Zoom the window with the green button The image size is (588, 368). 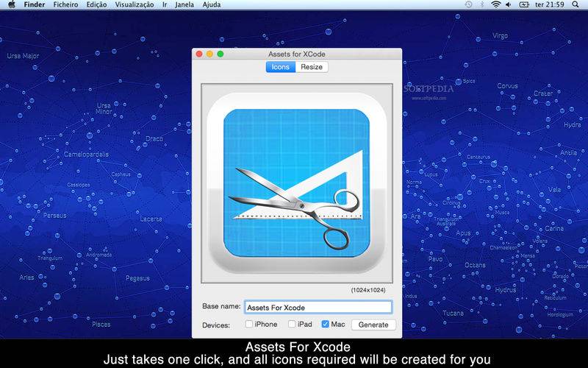(x=220, y=54)
